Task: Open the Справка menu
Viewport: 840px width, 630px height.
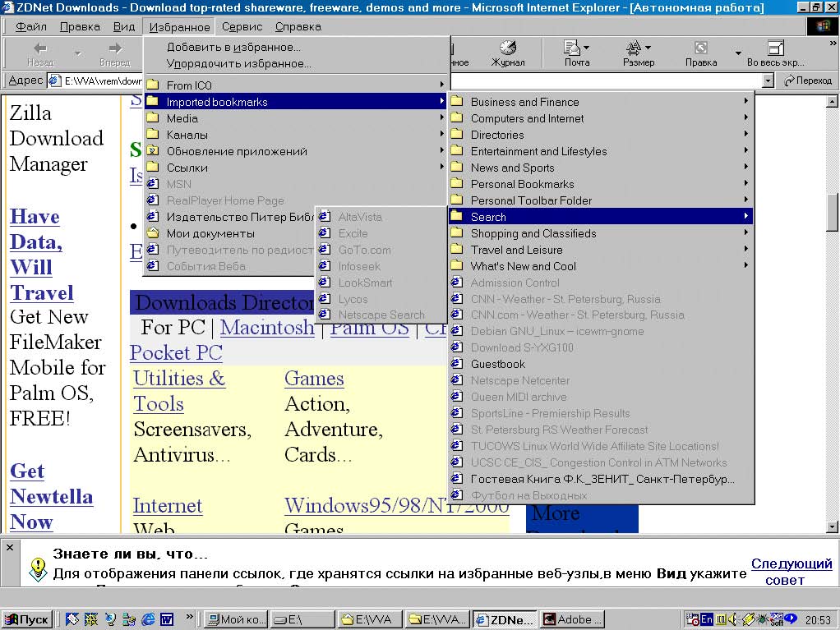Action: [x=298, y=26]
